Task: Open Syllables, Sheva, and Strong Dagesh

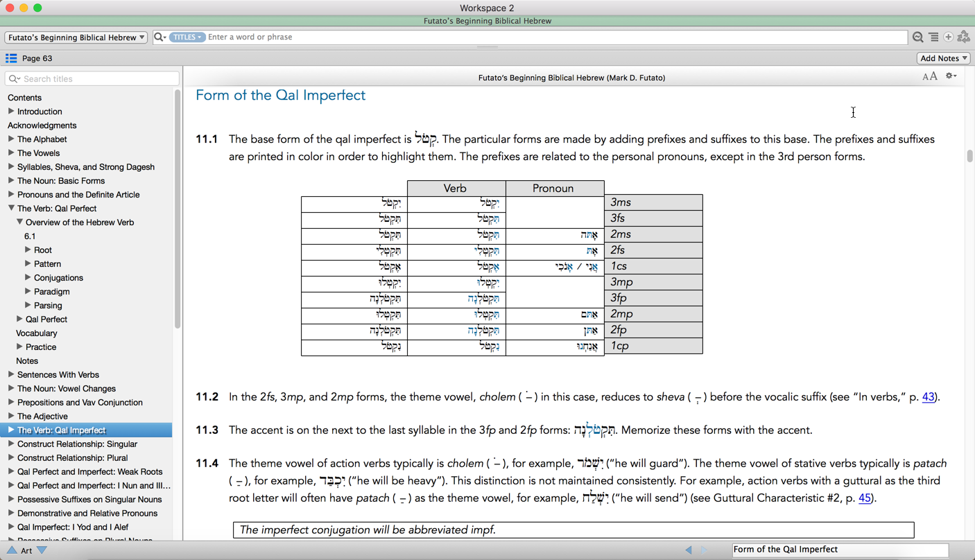Action: tap(86, 167)
